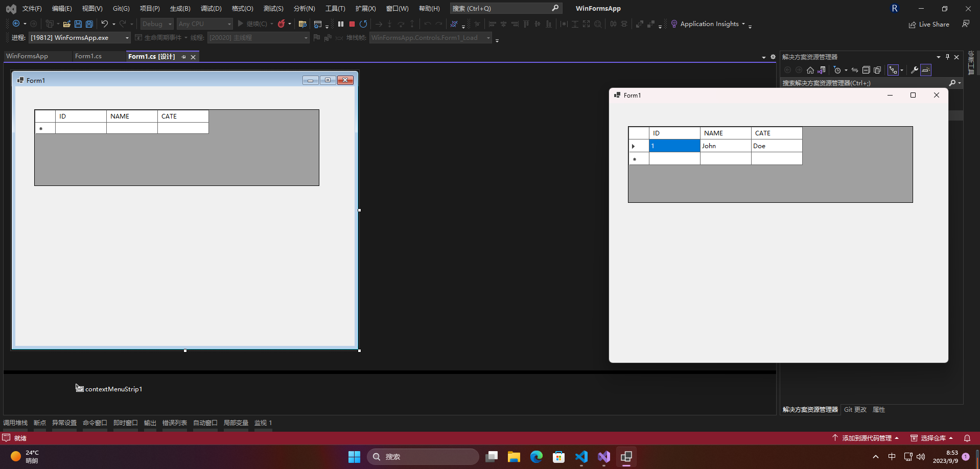This screenshot has width=980, height=469.
Task: Click 添加到源代码管理 in status bar
Action: click(866, 438)
